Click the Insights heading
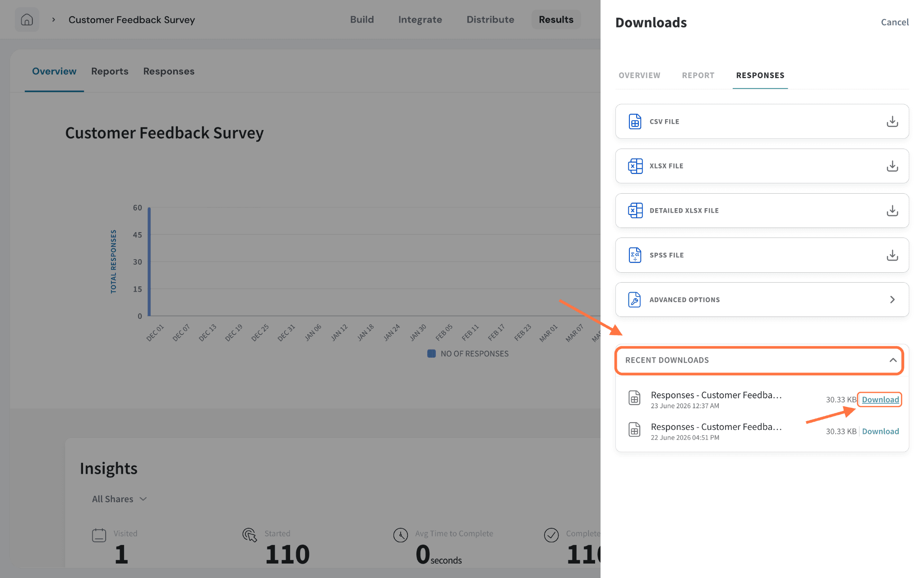The image size is (924, 578). click(109, 469)
